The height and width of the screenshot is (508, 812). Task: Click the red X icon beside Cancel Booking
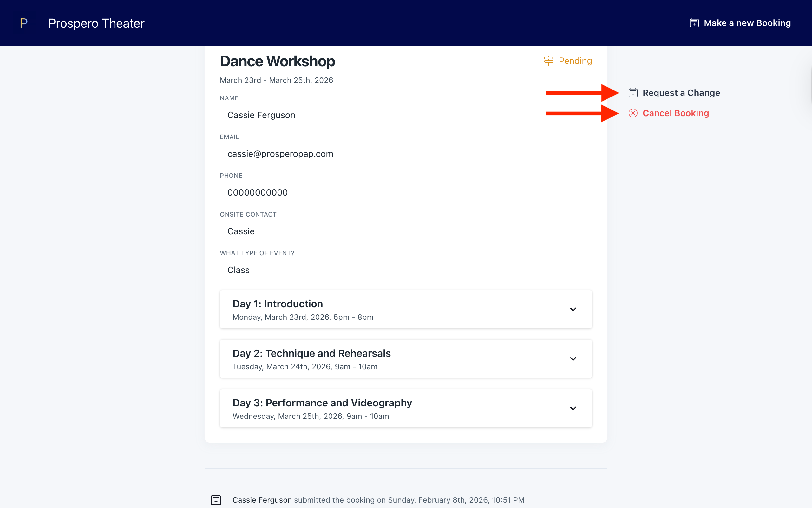click(x=633, y=113)
